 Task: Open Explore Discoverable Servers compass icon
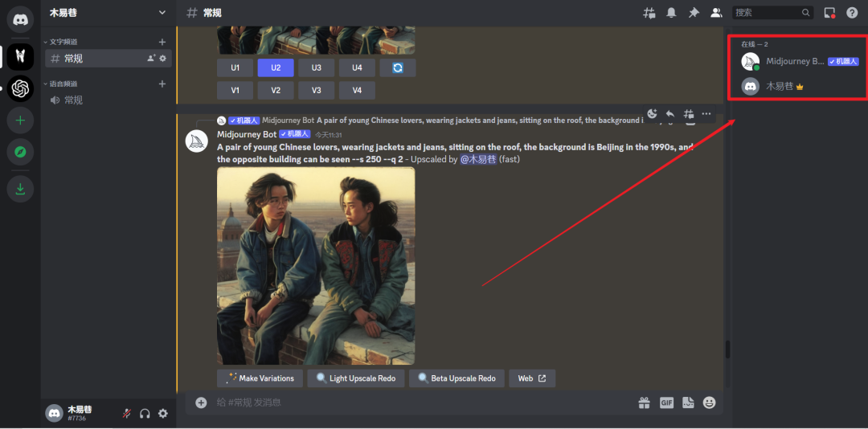tap(20, 151)
